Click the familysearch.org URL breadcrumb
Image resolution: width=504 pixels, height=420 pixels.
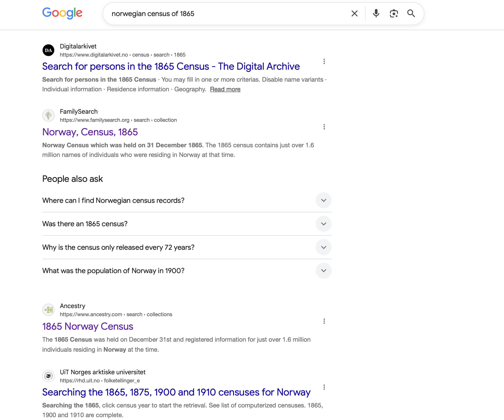point(118,120)
